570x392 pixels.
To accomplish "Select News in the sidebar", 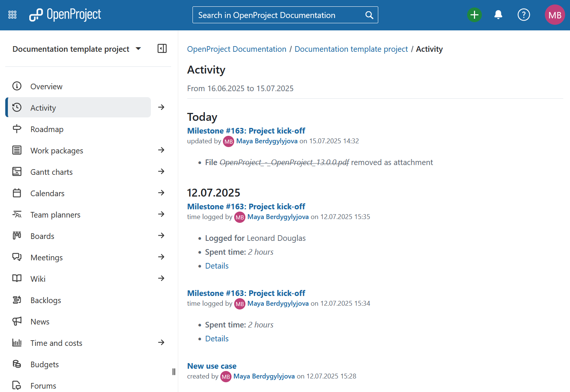I will [78, 321].
